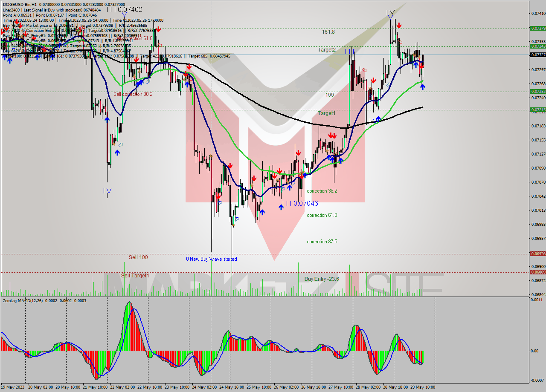Select the 'Buy Entry -23.6' label
This screenshot has width=546, height=392.
(322, 279)
